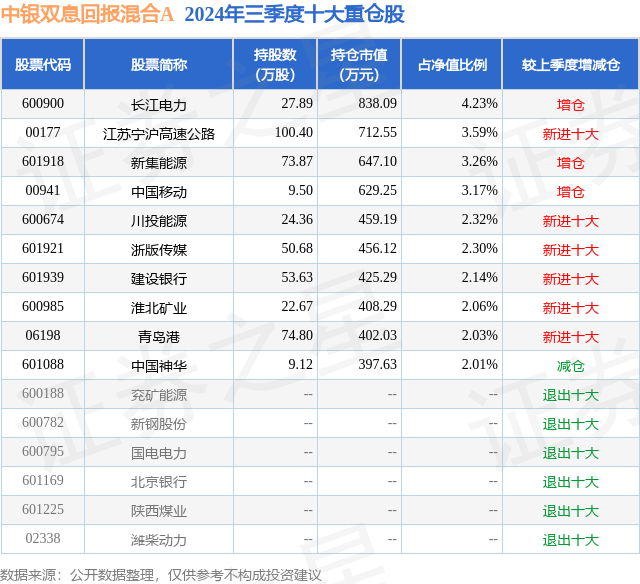Click stock name 长江电力

159,105
